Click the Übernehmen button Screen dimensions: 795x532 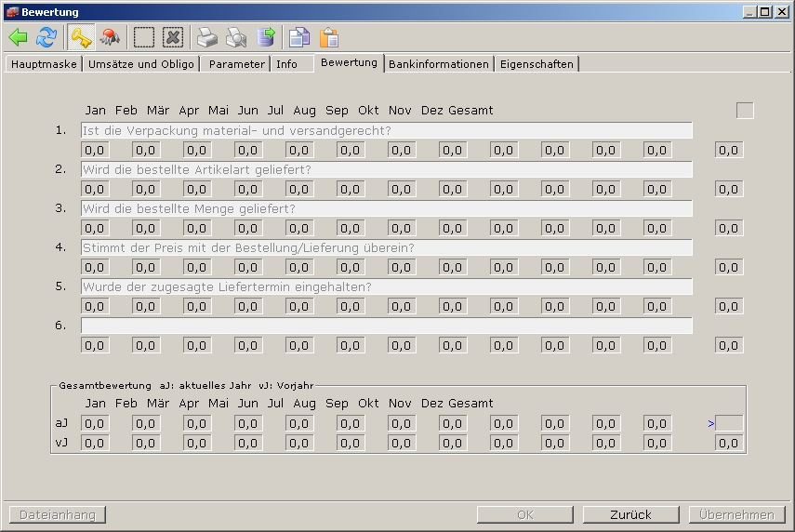pyautogui.click(x=736, y=514)
